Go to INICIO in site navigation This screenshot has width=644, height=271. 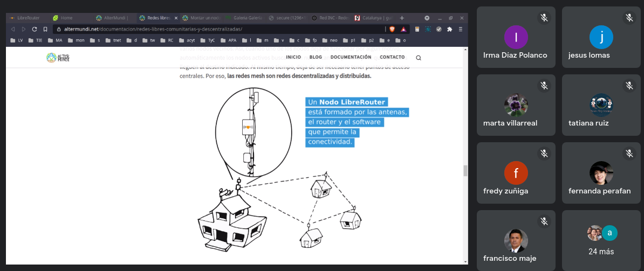point(293,58)
